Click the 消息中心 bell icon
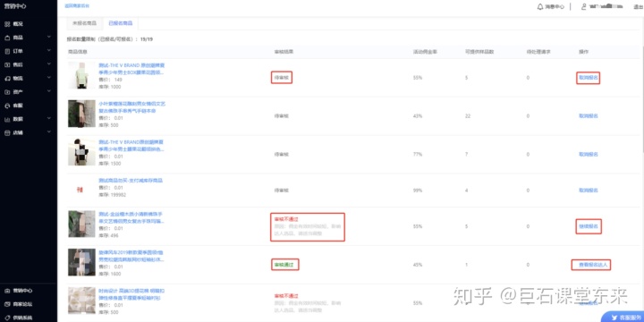Screen dimensions: 644x322 (x=540, y=7)
